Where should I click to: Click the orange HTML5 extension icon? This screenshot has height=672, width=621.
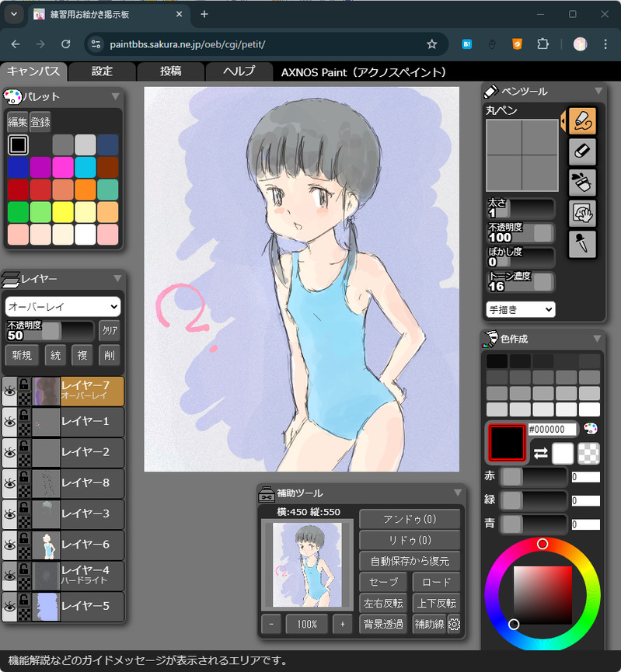pos(517,44)
